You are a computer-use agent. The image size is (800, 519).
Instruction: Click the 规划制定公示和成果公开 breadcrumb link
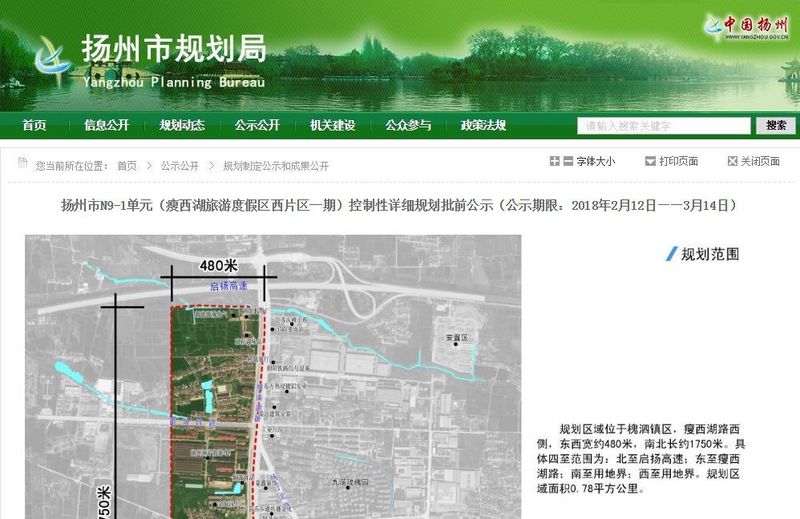coord(276,165)
